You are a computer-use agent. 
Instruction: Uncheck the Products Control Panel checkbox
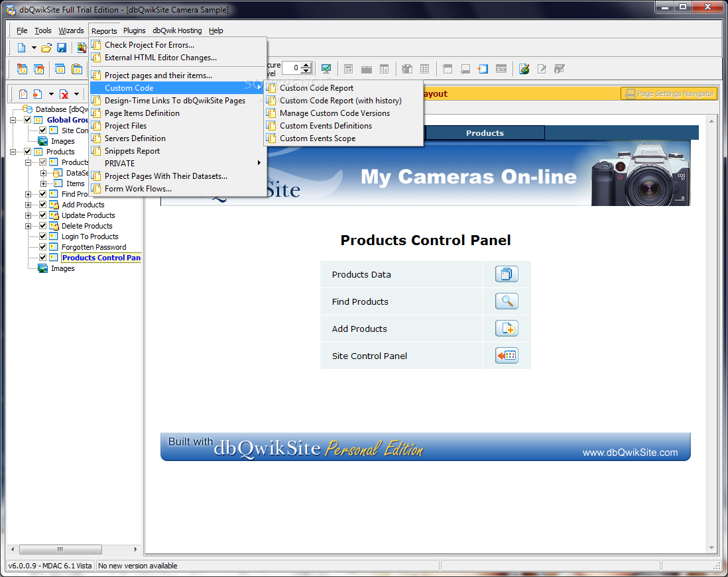tap(42, 258)
